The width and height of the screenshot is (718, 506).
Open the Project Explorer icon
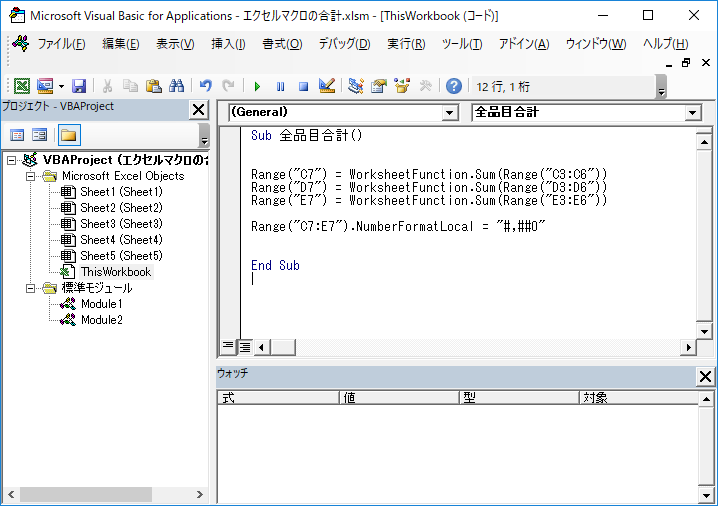coord(356,86)
